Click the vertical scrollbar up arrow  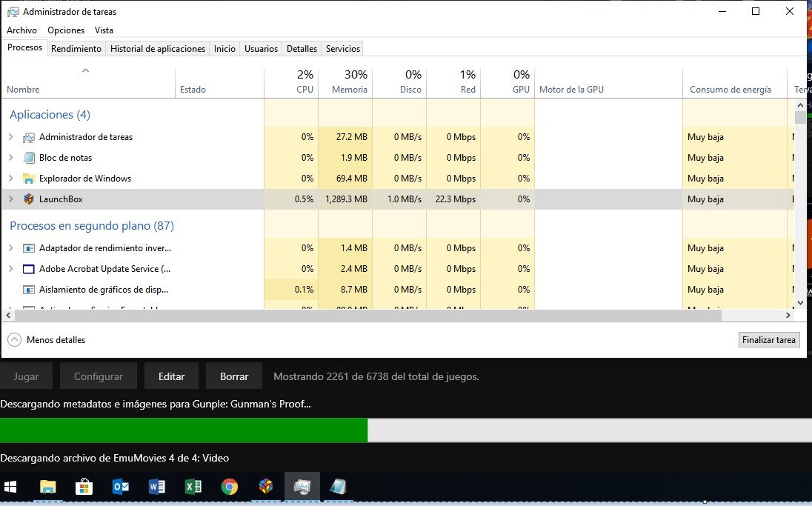(800, 105)
